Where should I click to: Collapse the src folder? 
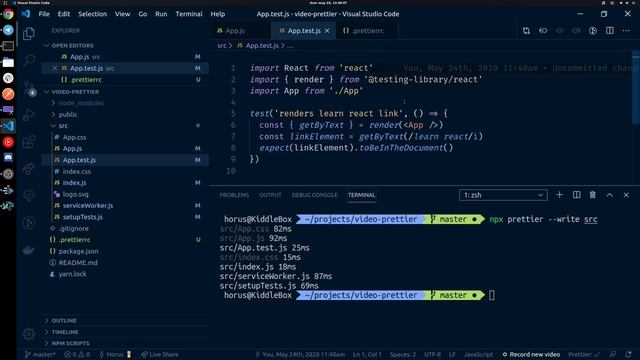pos(63,126)
